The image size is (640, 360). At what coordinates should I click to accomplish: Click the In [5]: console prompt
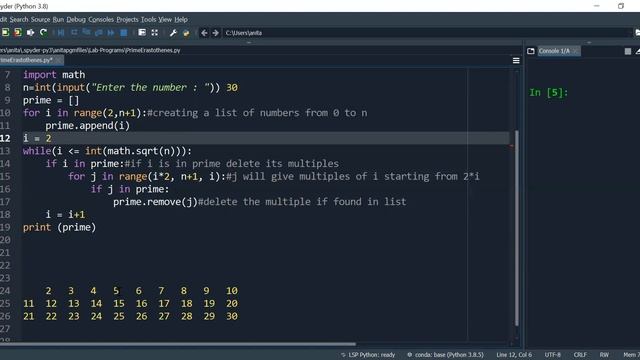coord(549,93)
